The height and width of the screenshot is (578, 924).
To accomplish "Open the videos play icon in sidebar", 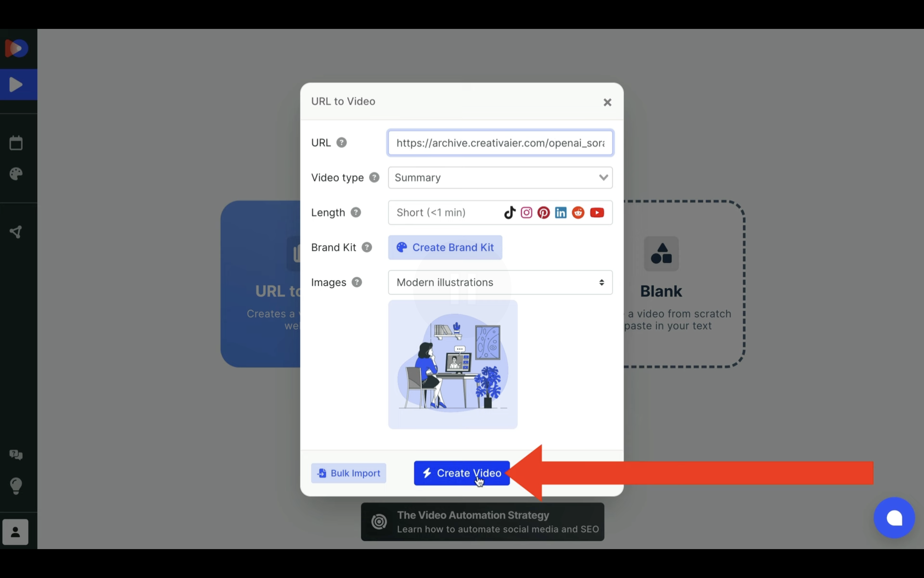I will point(16,84).
